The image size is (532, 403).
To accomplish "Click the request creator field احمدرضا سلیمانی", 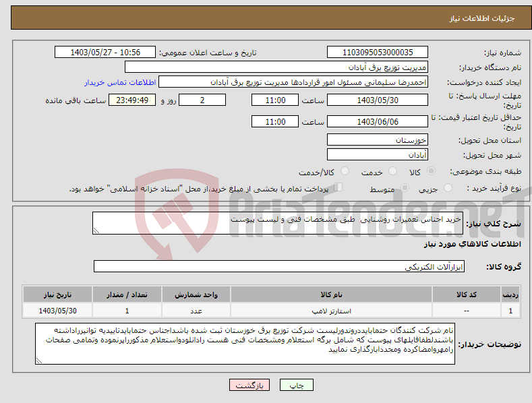I will 293,82.
